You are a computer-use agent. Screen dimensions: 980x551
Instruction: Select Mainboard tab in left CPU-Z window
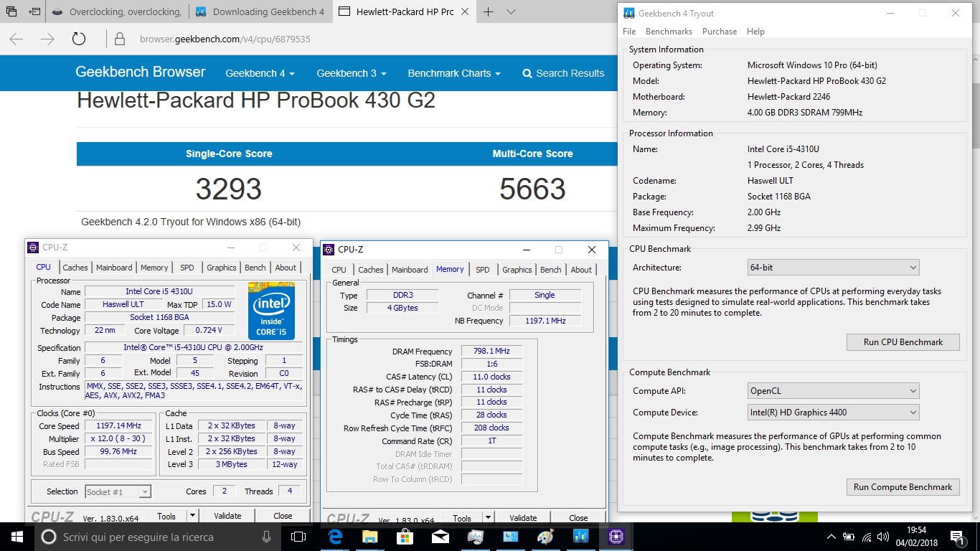click(114, 268)
